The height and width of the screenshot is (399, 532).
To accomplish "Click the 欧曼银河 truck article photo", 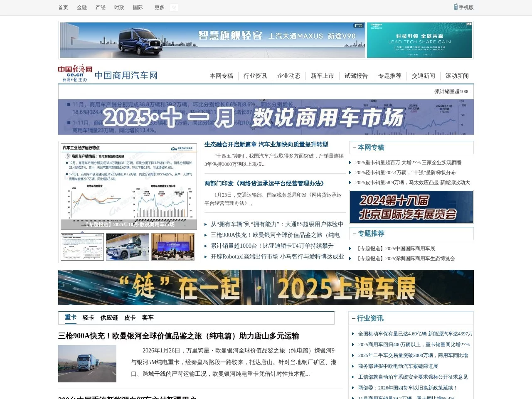I will pyautogui.click(x=87, y=364).
